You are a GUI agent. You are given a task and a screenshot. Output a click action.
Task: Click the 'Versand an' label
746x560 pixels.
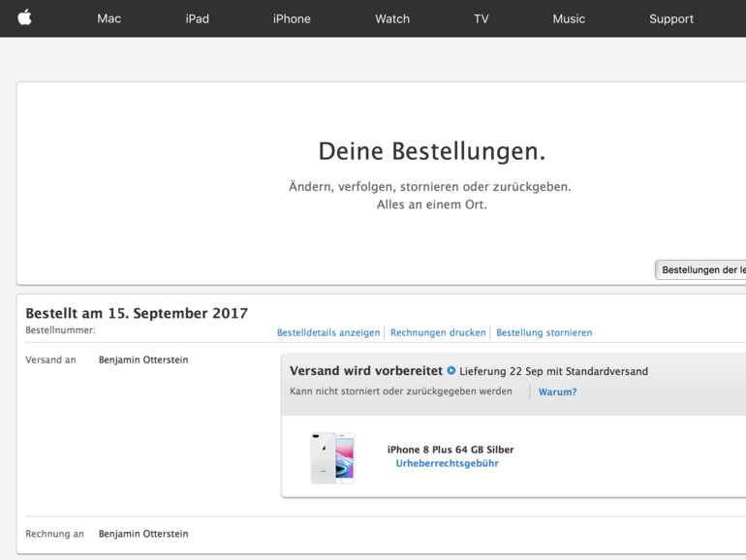tap(50, 359)
